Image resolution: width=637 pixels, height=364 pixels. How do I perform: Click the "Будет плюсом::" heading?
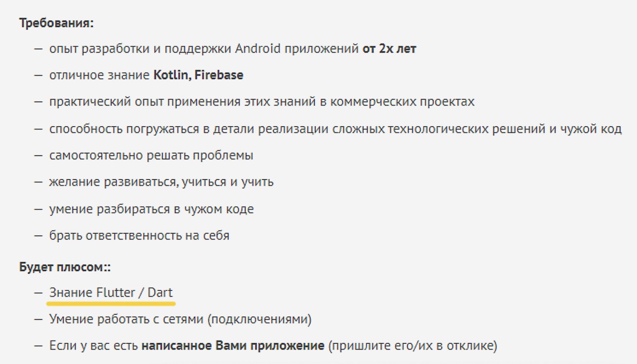pyautogui.click(x=65, y=267)
